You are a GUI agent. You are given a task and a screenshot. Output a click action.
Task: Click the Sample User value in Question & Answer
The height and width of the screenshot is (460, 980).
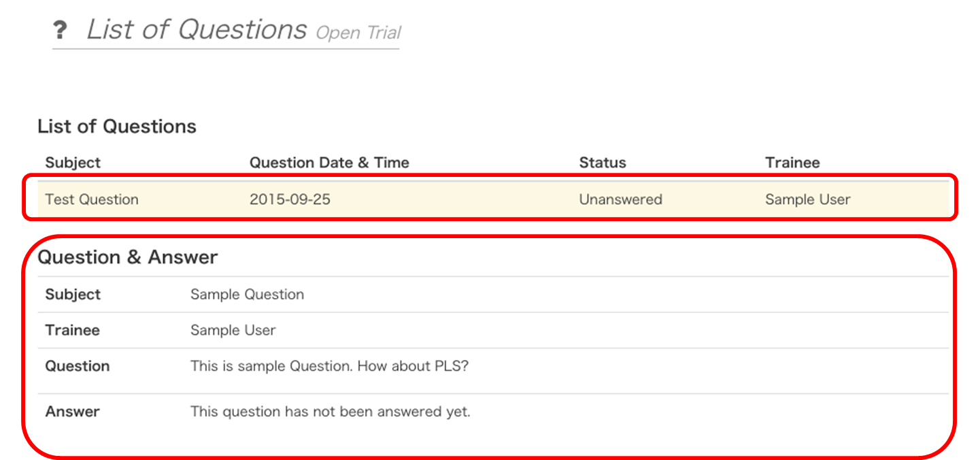pos(232,330)
